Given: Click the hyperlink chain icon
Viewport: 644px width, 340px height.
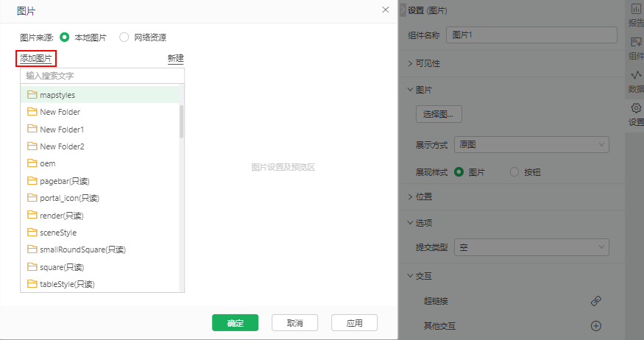Looking at the screenshot, I should [596, 301].
